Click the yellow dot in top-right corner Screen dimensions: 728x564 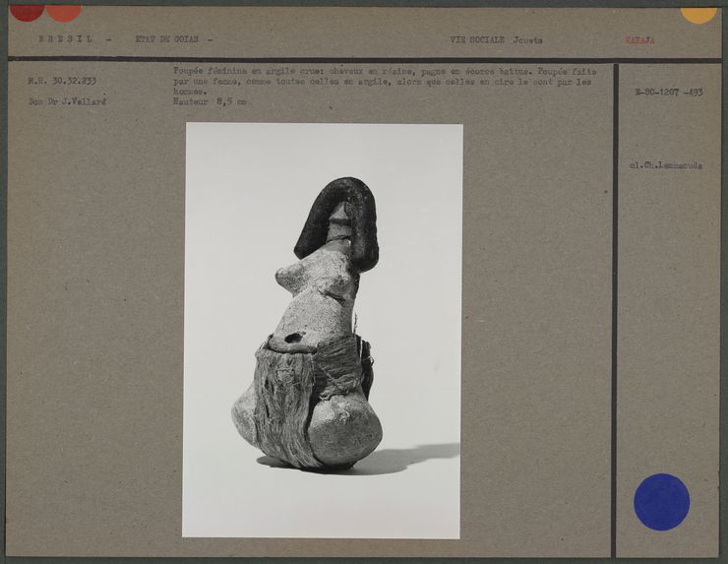click(x=698, y=13)
